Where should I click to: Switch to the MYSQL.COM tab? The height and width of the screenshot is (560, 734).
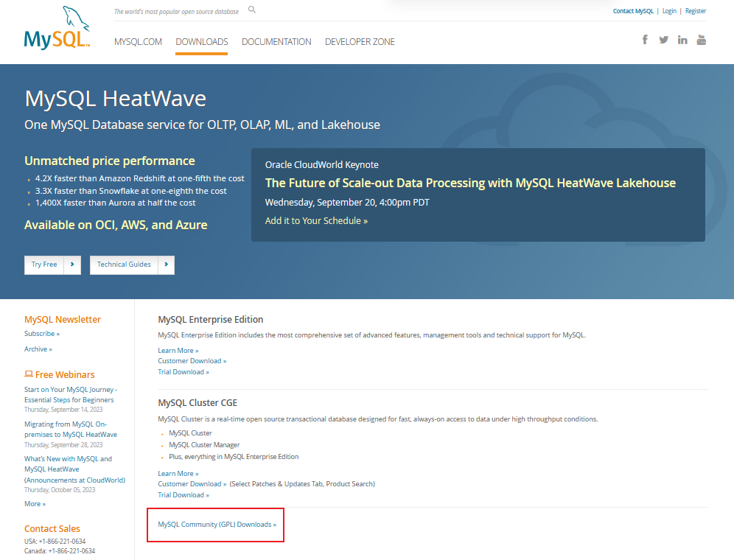tap(138, 42)
